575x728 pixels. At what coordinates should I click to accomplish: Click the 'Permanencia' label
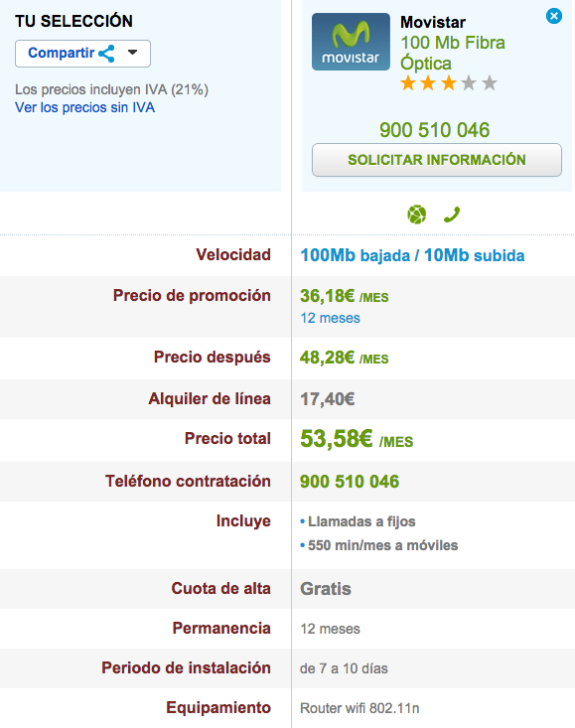tap(221, 628)
